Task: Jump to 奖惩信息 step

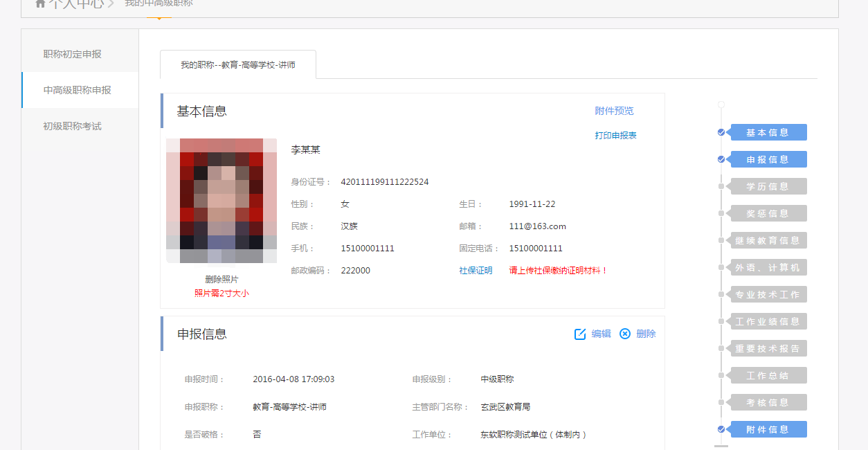Action: coord(768,213)
